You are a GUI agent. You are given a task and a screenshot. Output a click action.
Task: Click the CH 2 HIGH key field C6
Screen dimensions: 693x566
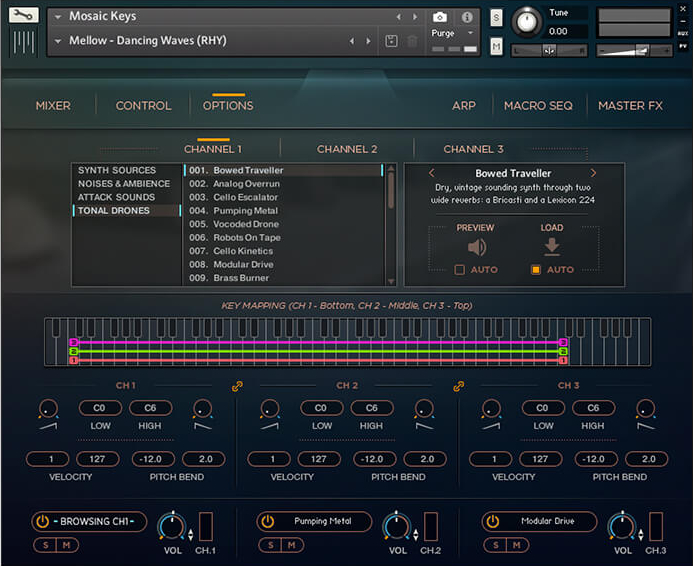[x=372, y=408]
